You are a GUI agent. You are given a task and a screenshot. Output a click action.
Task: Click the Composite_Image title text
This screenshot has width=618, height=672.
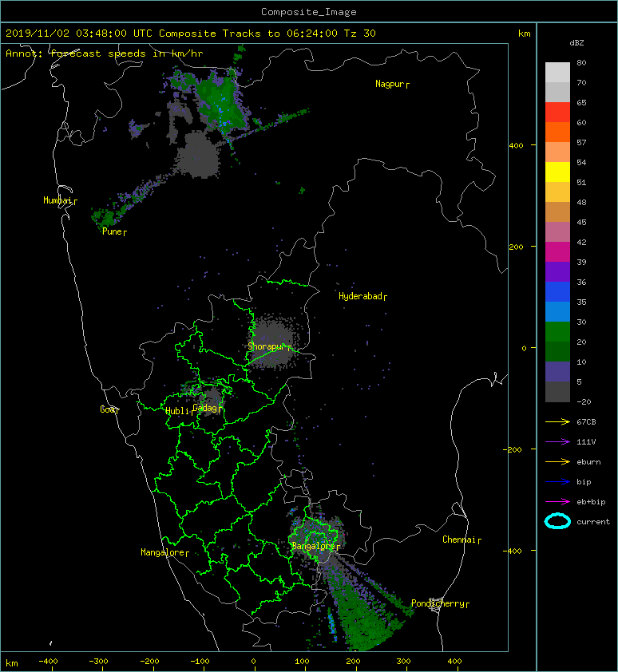(x=309, y=12)
